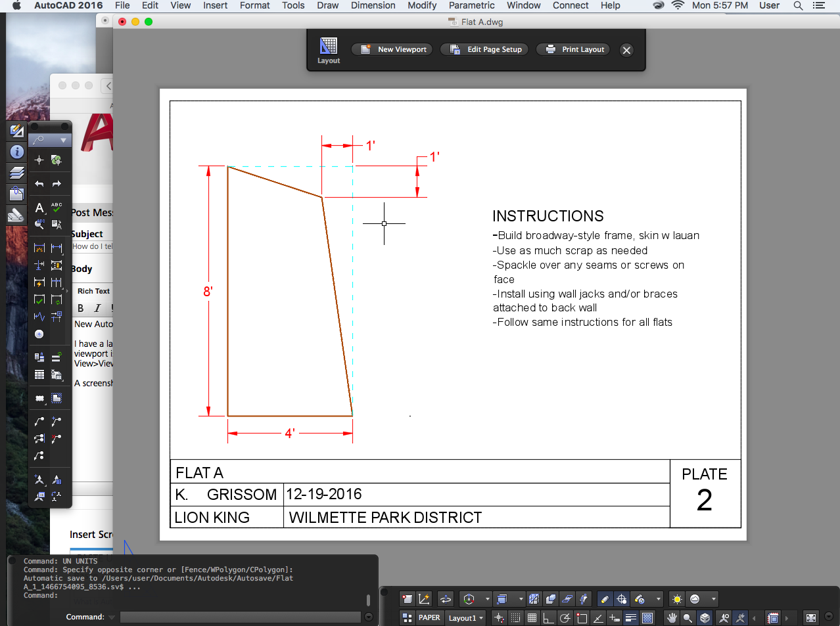The image size is (840, 626).
Task: Open the properties inspector (i icon)
Action: pos(17,152)
